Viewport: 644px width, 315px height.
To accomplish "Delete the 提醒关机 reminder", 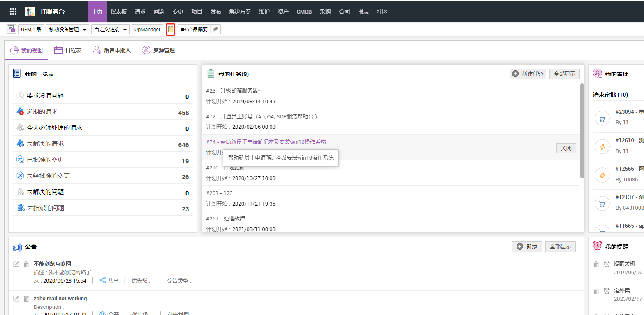I will 596,264.
